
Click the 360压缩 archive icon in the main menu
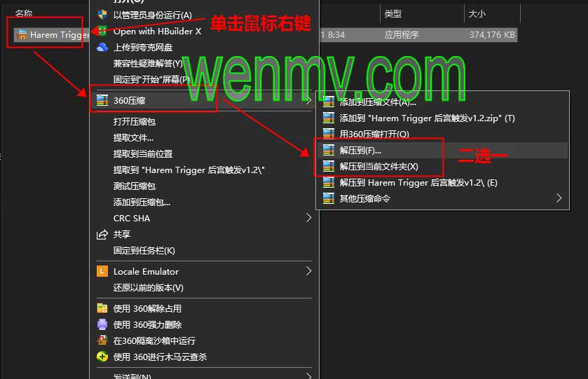tap(102, 100)
